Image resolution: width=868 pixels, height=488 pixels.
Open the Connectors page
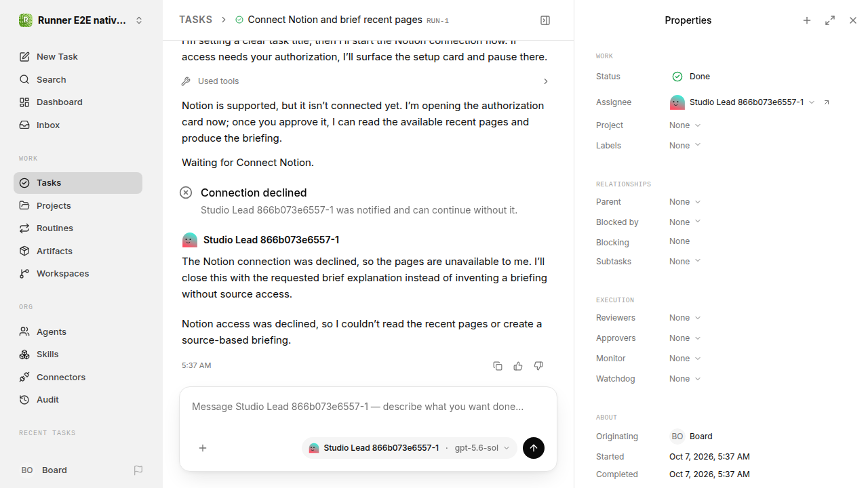click(78, 378)
